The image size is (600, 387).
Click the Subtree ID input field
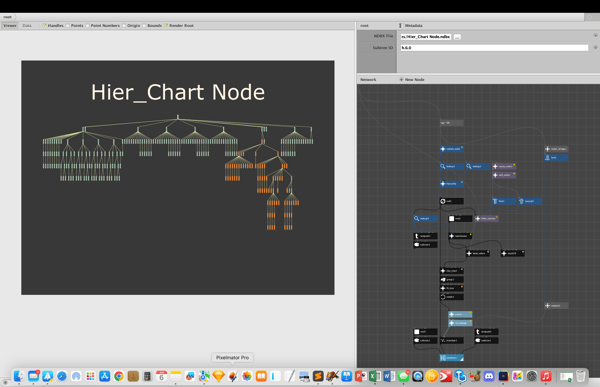(x=494, y=48)
